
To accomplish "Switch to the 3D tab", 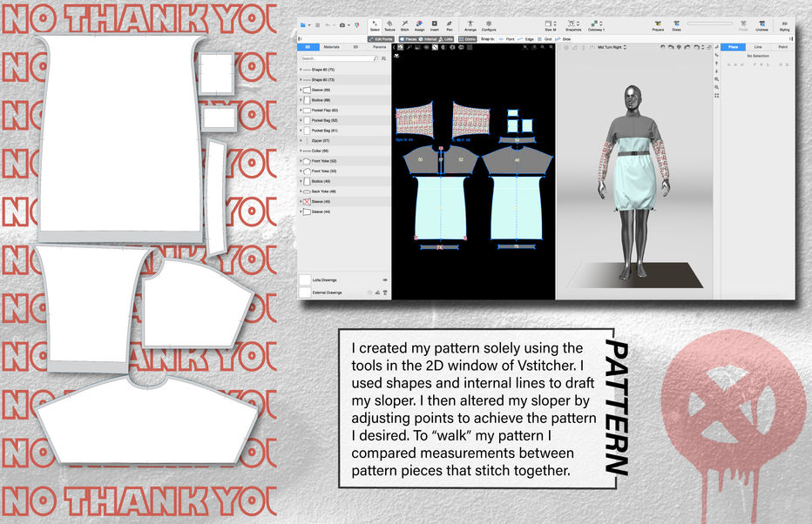I will click(355, 47).
